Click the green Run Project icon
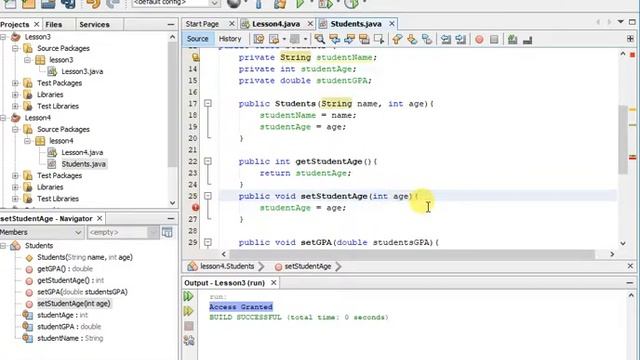The height and width of the screenshot is (360, 640). (x=300, y=4)
